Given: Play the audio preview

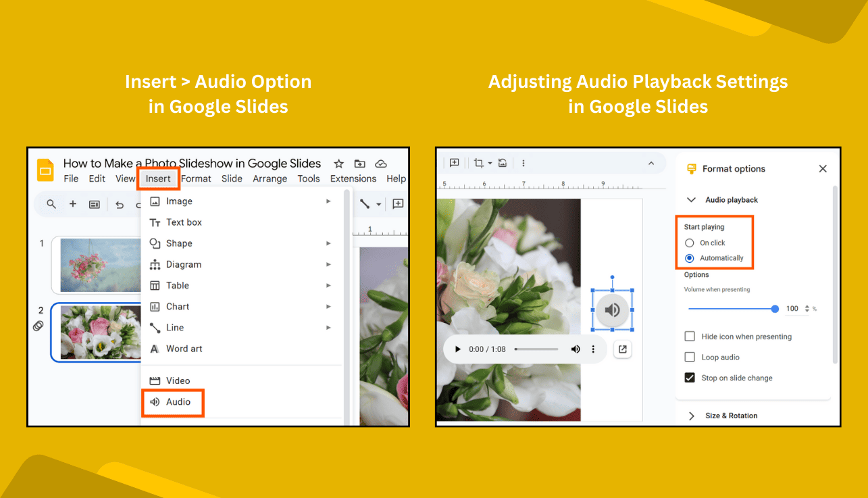Looking at the screenshot, I should pos(457,349).
